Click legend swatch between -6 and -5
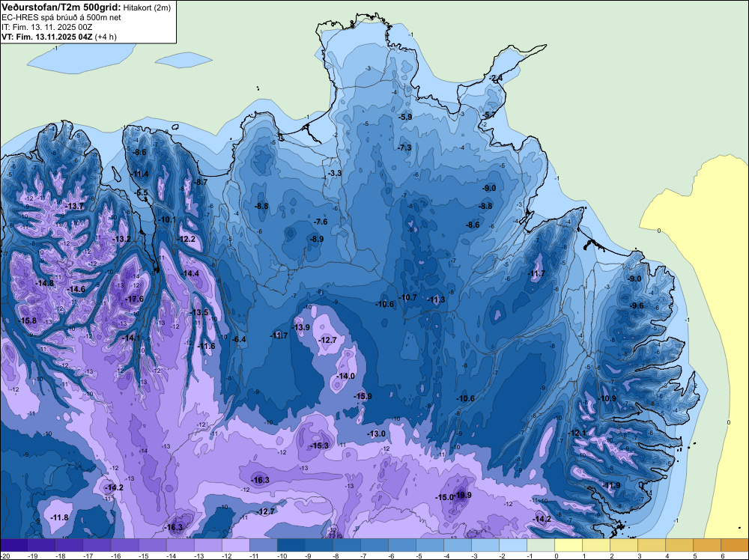The height and width of the screenshot is (560, 749). click(x=401, y=546)
